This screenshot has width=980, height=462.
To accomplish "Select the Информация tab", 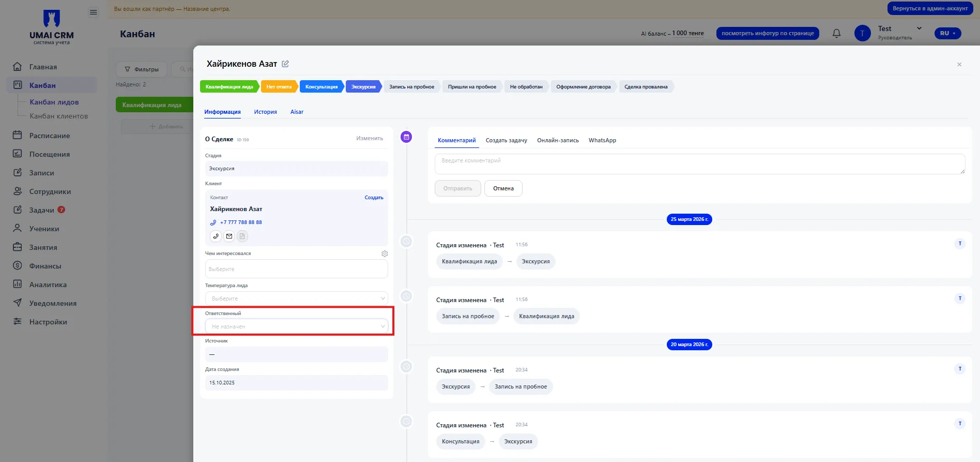I will 222,112.
